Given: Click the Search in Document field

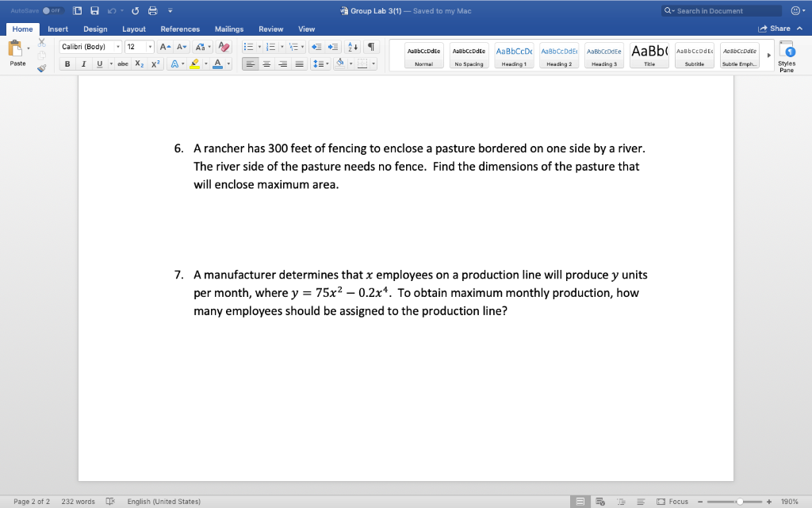Looking at the screenshot, I should 722,11.
